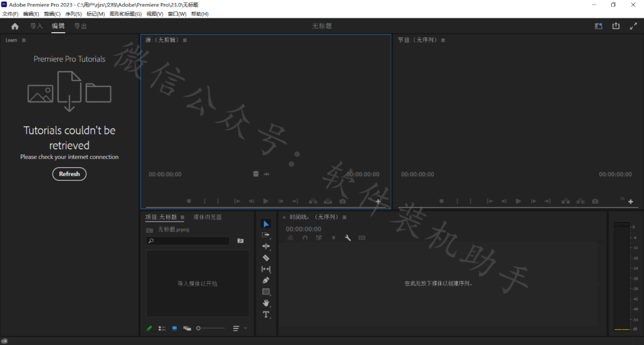Screen dimensions: 644x345
Task: Open Program monitor button editor plus
Action: point(631,201)
